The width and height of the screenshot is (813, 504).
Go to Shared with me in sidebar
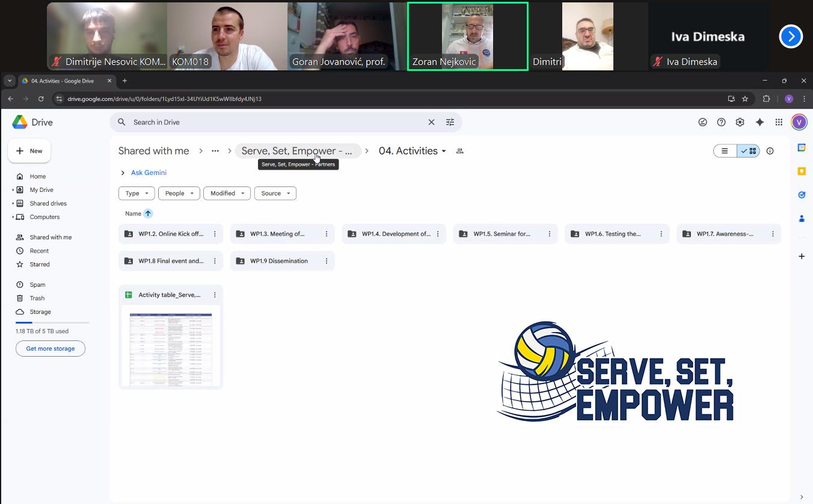pyautogui.click(x=51, y=237)
